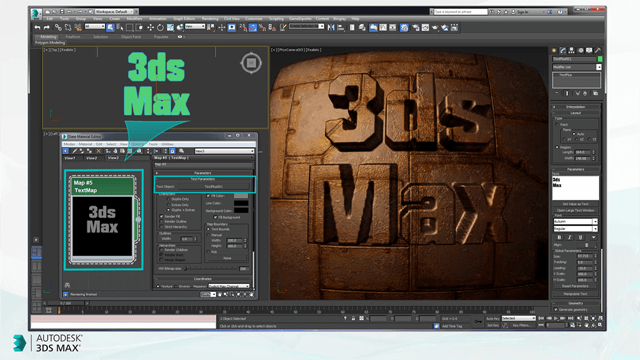Click the Fill Color swatch
The image size is (640, 360).
[x=241, y=196]
